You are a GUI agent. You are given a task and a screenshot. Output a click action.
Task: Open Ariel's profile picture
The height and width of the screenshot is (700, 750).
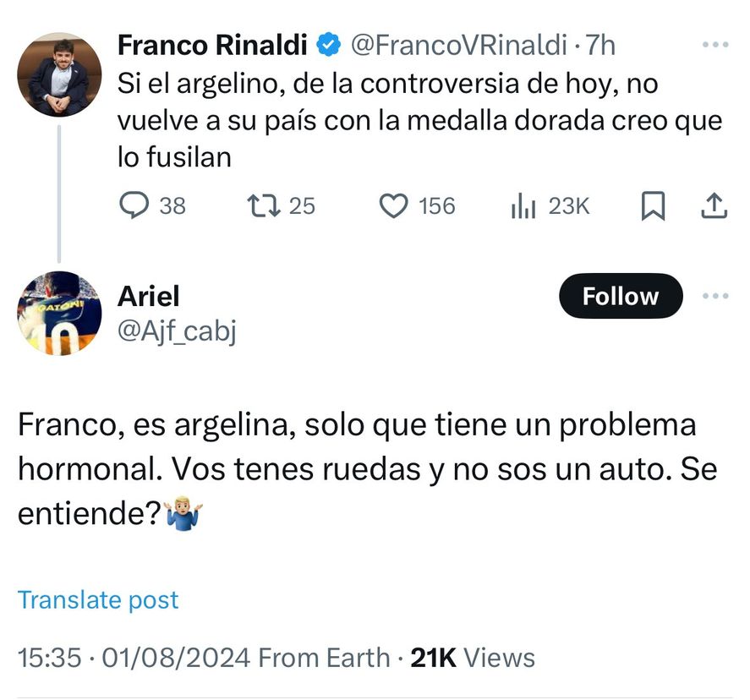click(x=59, y=313)
